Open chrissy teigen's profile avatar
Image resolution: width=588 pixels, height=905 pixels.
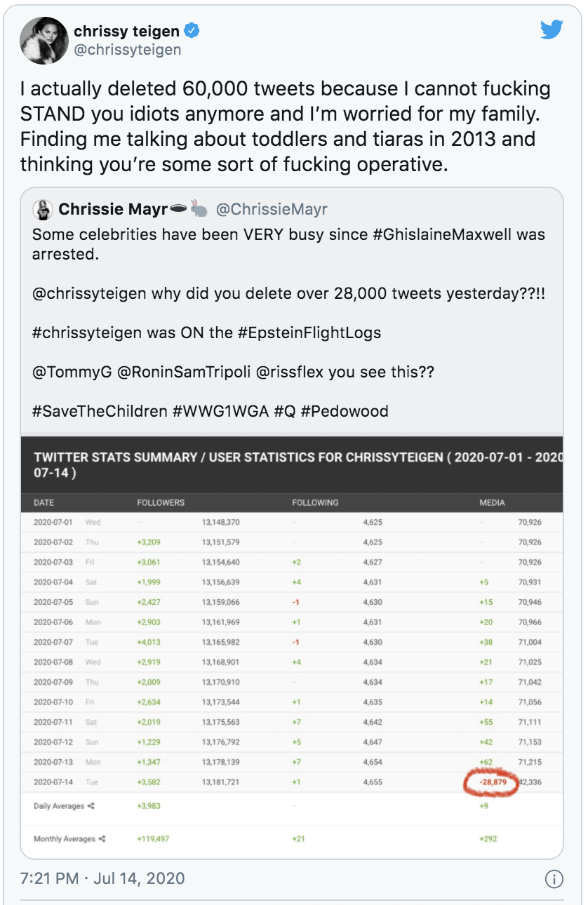pyautogui.click(x=42, y=40)
